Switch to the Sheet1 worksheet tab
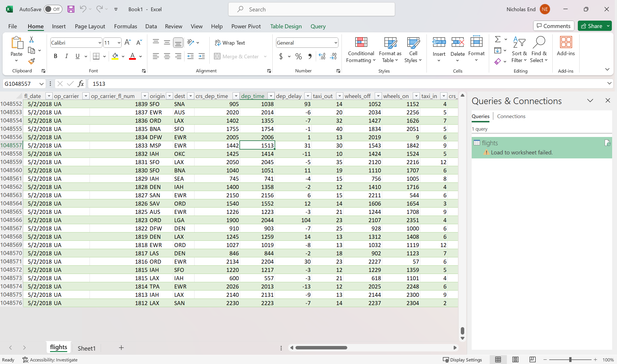 pos(86,348)
